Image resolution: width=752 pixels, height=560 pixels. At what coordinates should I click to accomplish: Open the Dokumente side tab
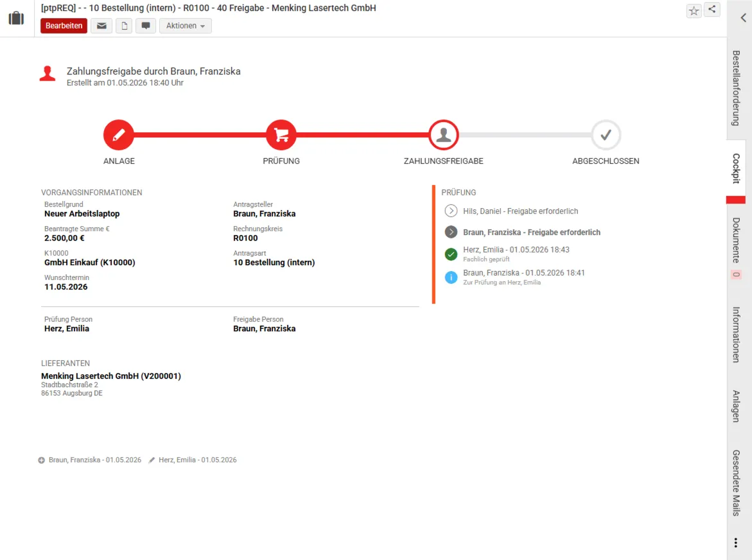click(x=736, y=240)
